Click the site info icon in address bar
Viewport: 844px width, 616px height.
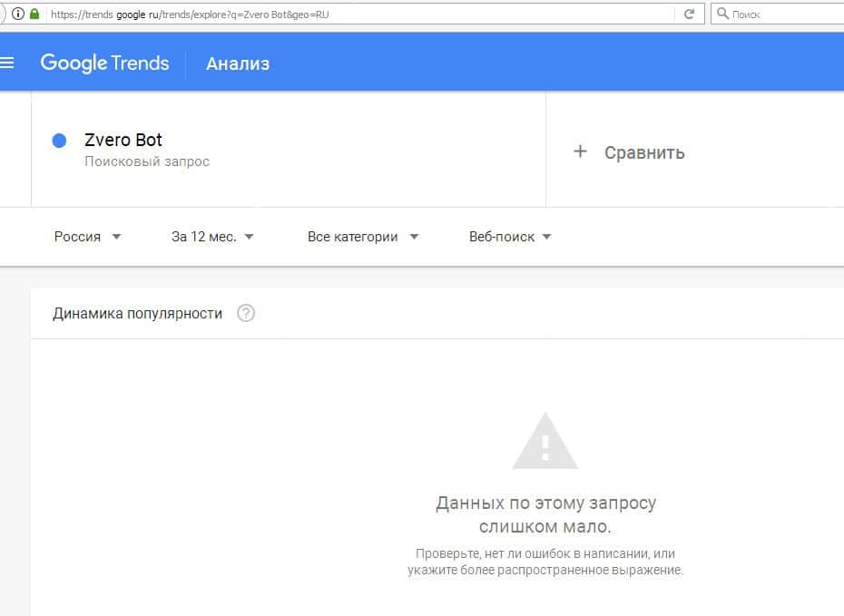tap(18, 14)
